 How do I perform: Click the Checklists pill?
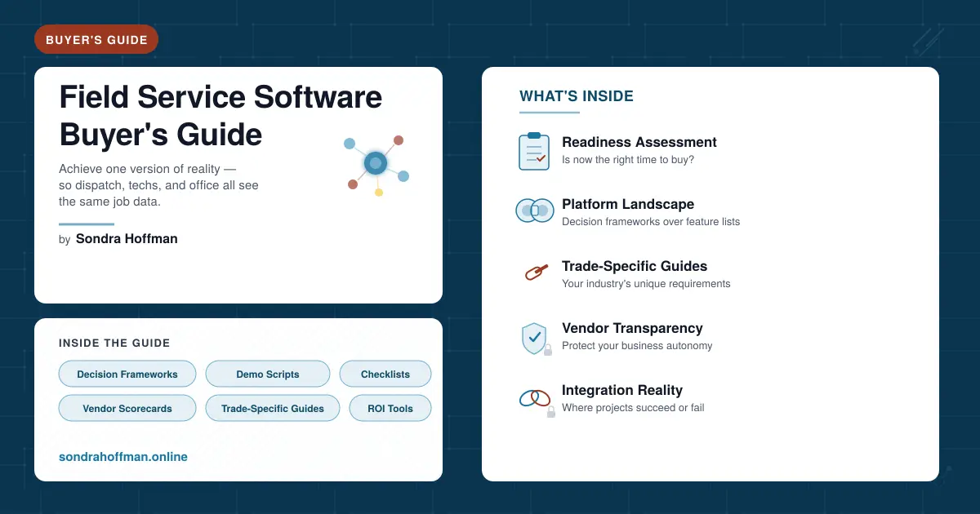click(385, 374)
